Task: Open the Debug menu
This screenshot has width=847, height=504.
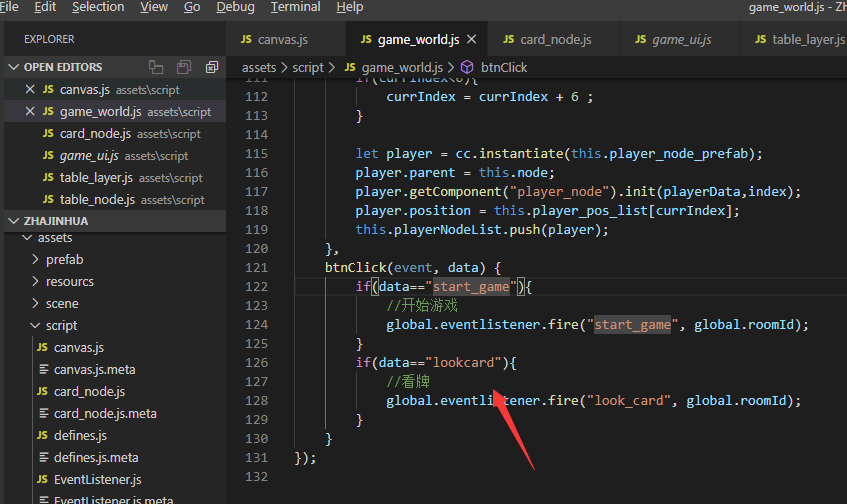Action: pos(235,7)
